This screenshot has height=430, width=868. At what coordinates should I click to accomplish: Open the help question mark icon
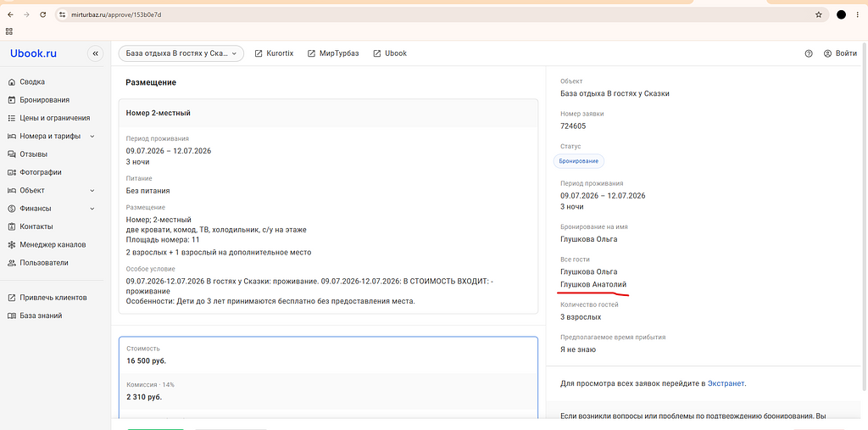(x=809, y=53)
